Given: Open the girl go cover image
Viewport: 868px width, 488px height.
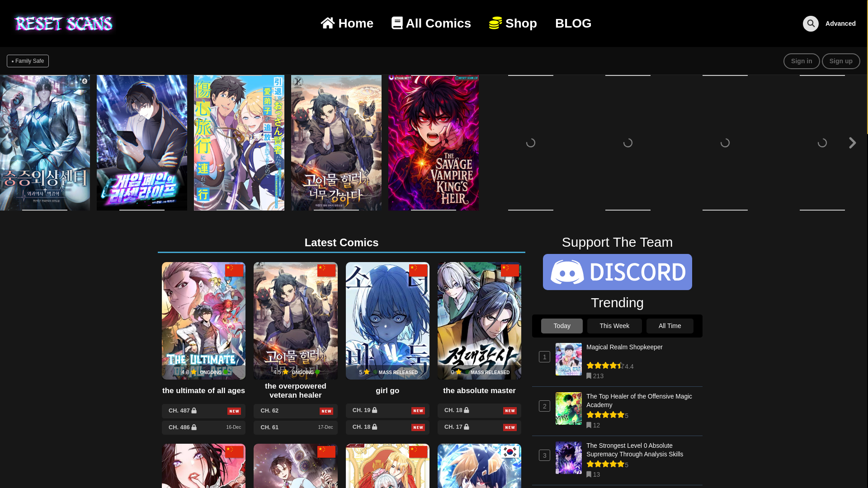Looking at the screenshot, I should (387, 321).
